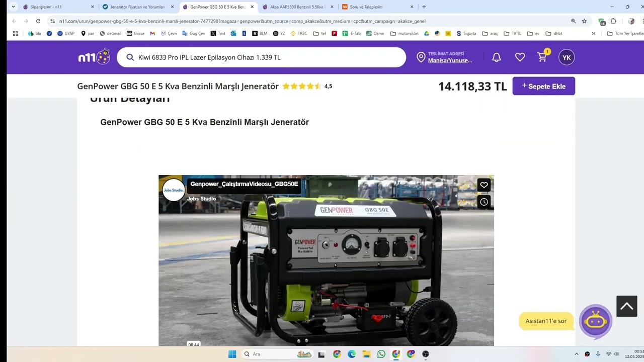The height and width of the screenshot is (362, 644).
Task: Click the Manisa/Yunuse... delivery address link
Action: tap(450, 60)
